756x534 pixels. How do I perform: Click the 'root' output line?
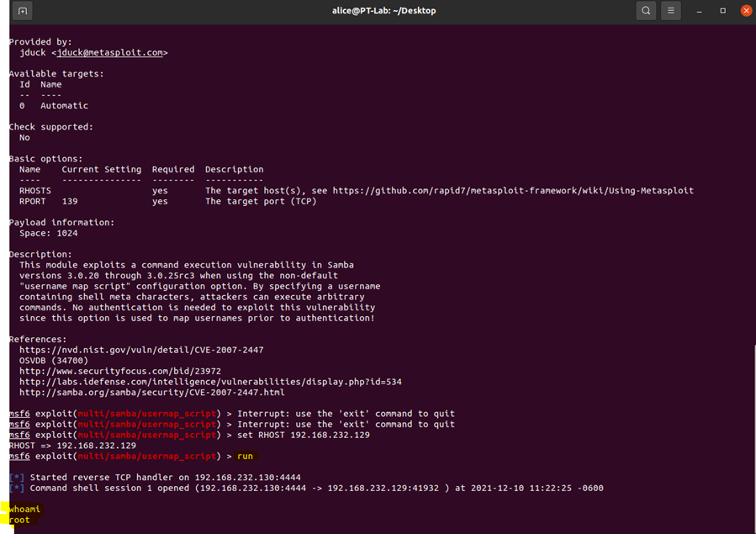(x=19, y=520)
